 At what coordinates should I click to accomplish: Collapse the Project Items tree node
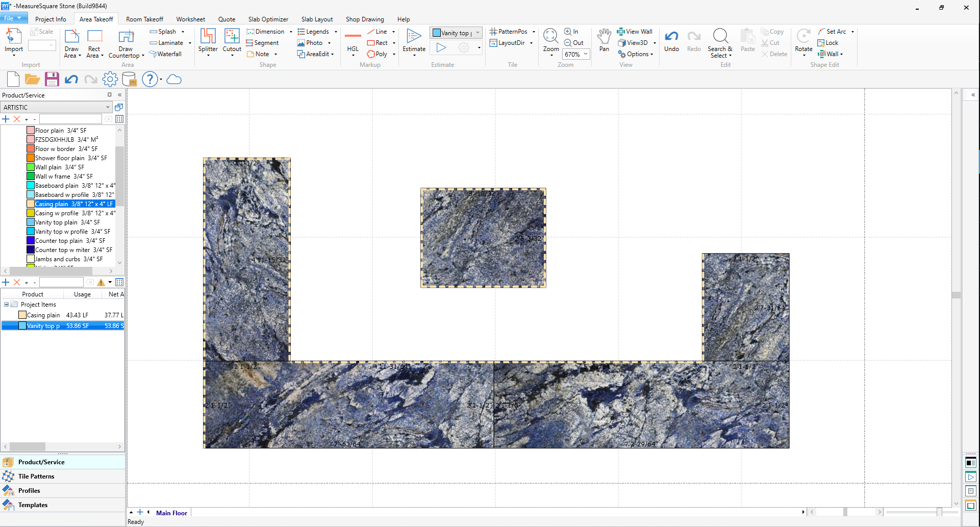point(6,305)
